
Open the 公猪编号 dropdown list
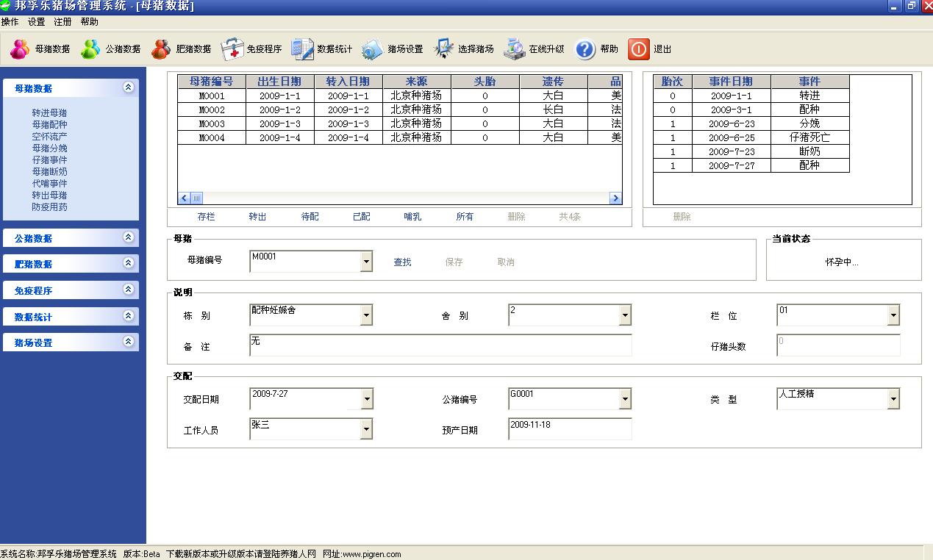(x=625, y=399)
